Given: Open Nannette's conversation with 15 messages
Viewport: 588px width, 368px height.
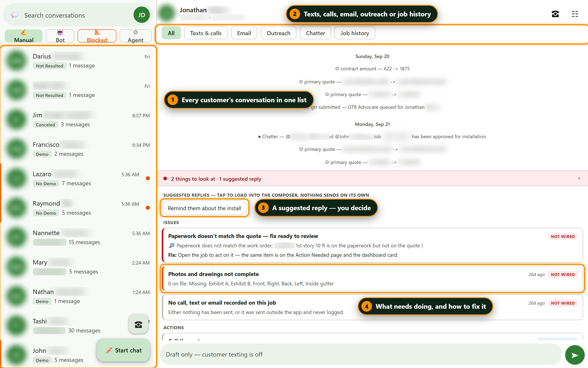Looking at the screenshot, I should point(78,237).
